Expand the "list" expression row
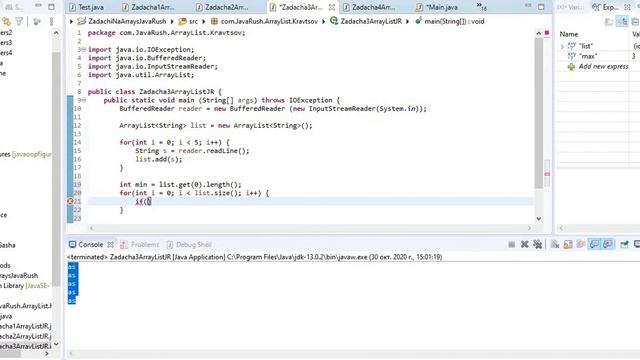640x360 pixels. click(562, 47)
